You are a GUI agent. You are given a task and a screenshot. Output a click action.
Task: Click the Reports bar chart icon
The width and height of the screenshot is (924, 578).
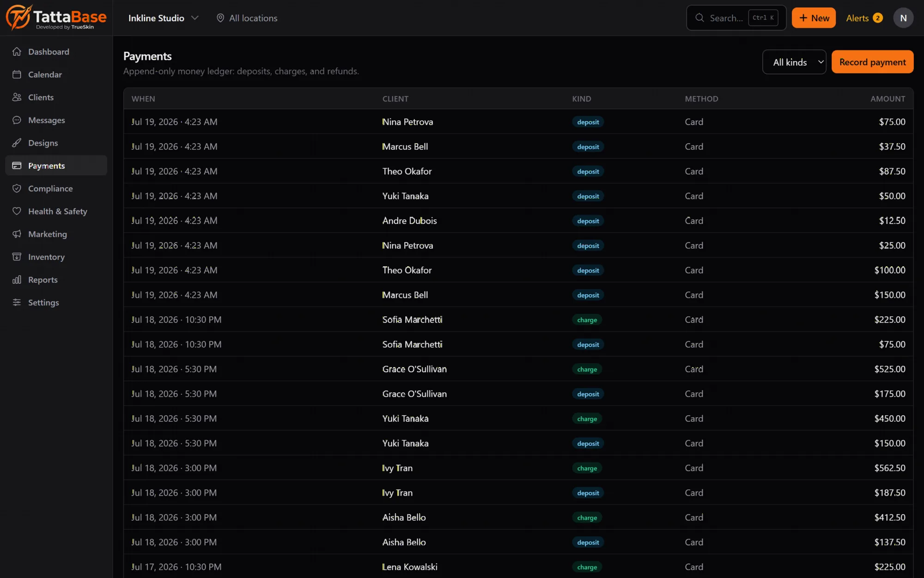pos(17,280)
